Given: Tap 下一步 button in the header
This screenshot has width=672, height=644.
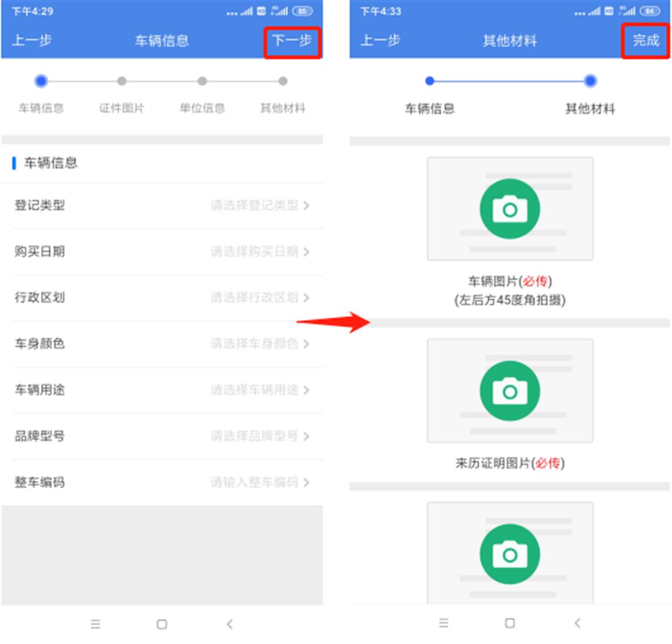Looking at the screenshot, I should (292, 41).
